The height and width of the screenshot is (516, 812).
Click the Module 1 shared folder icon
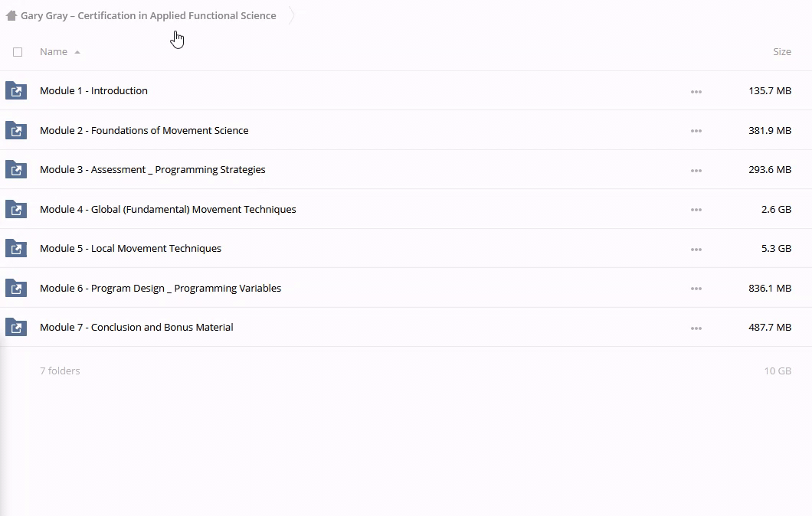pyautogui.click(x=16, y=91)
